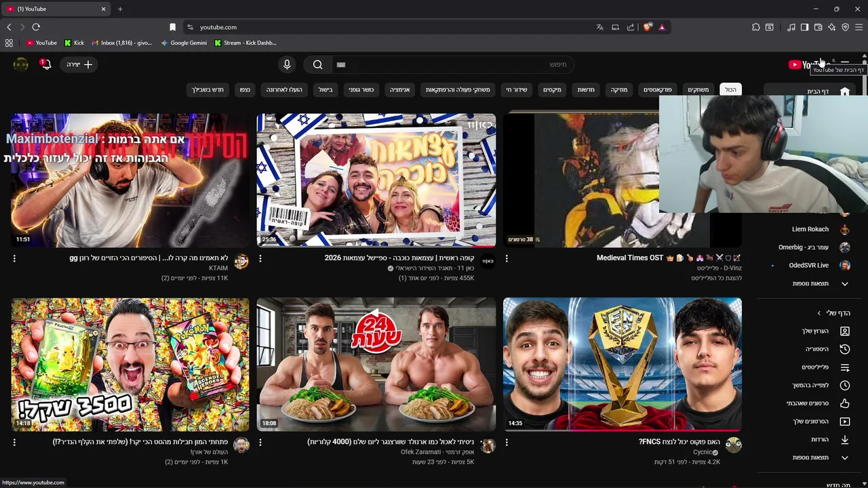Open options menu for Medieval Times OST
The height and width of the screenshot is (488, 868).
pos(507,258)
